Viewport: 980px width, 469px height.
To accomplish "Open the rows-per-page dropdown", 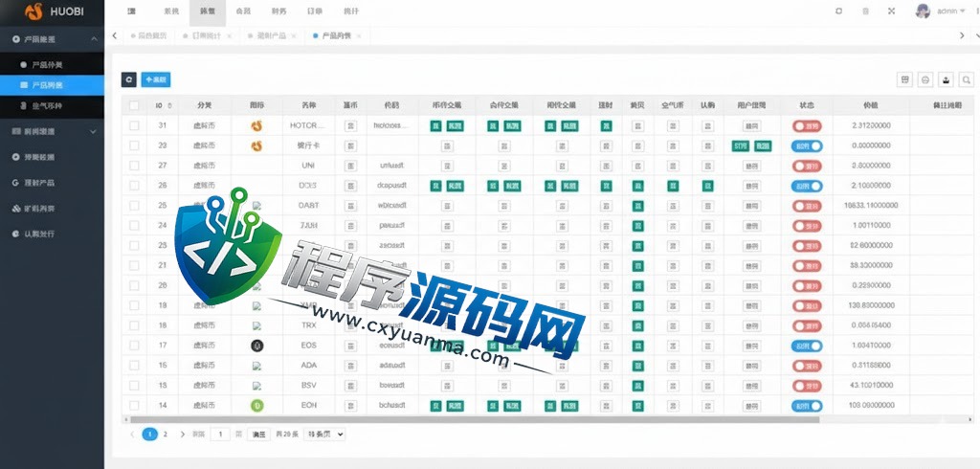I will click(x=323, y=434).
